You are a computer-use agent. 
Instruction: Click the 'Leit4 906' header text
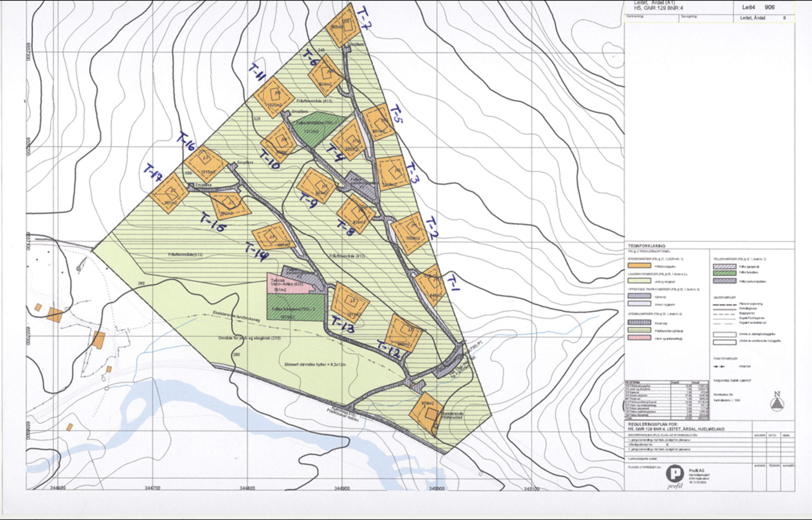[x=758, y=8]
